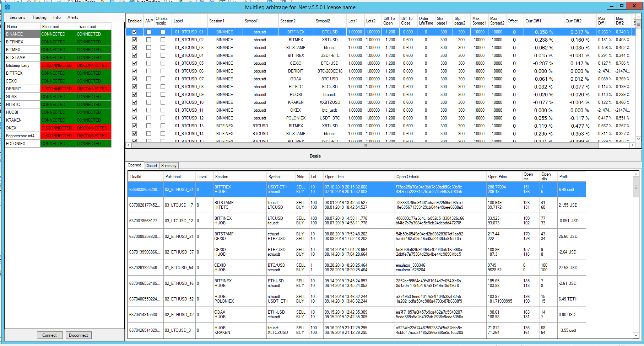Screen dimensions: 644x346
Task: Click the grid horizontal scrollbar right arrow
Action: coord(632,145)
